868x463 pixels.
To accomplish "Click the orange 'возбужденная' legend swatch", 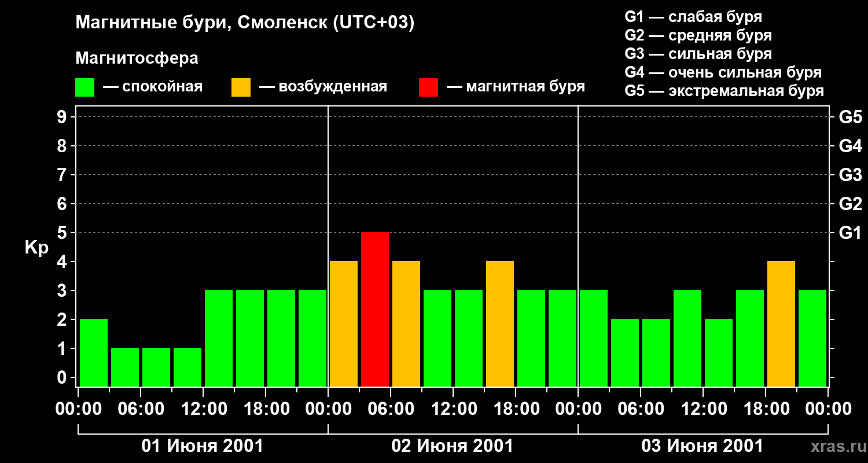I will 241,87.
